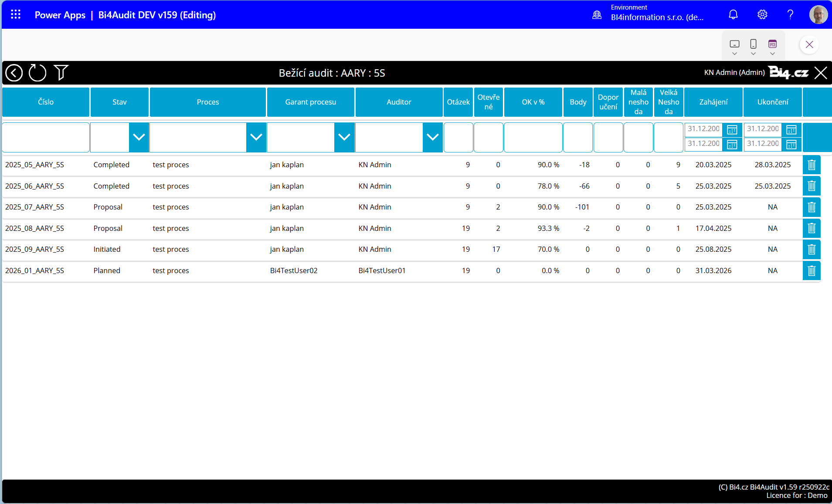The width and height of the screenshot is (832, 504).
Task: Click the Číslo filter text field
Action: point(46,137)
